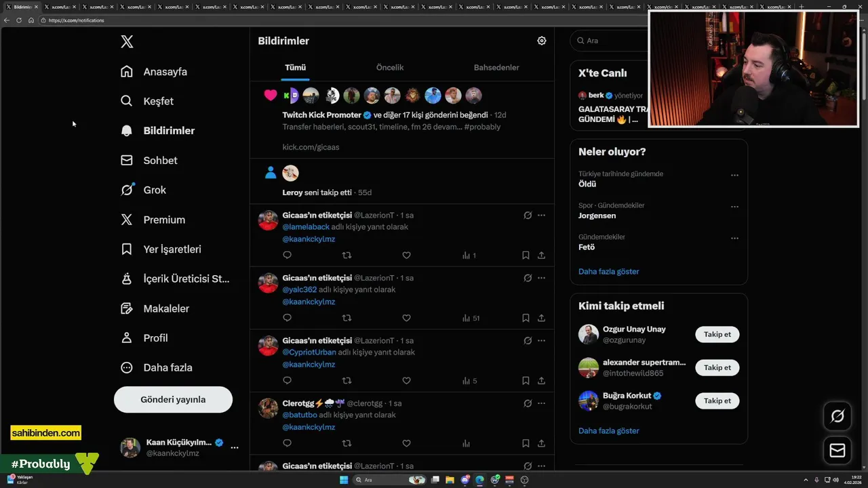Share the @CypriotUrban reply post
Screen dimensions: 868x488
[x=541, y=381]
